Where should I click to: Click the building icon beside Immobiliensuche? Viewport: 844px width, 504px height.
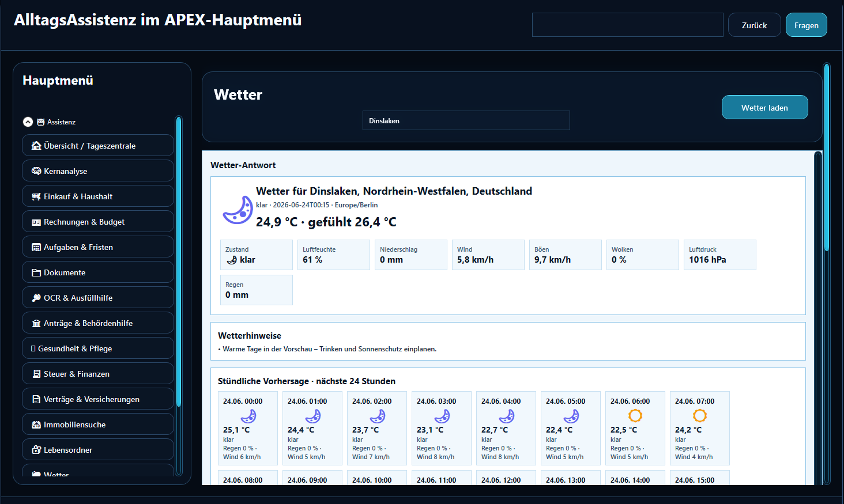coord(36,425)
